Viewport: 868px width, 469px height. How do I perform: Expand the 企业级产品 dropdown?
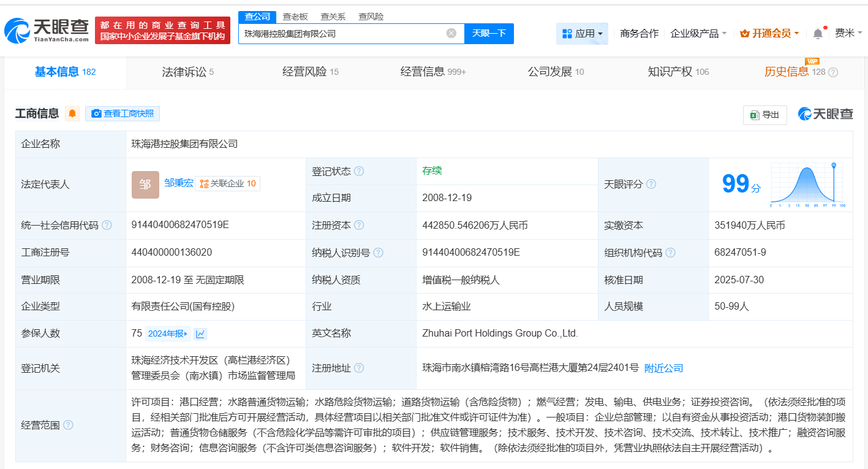(698, 34)
